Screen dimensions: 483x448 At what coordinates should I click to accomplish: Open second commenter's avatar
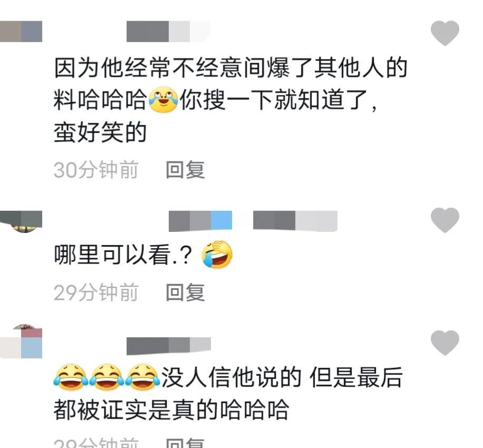pos(21,222)
